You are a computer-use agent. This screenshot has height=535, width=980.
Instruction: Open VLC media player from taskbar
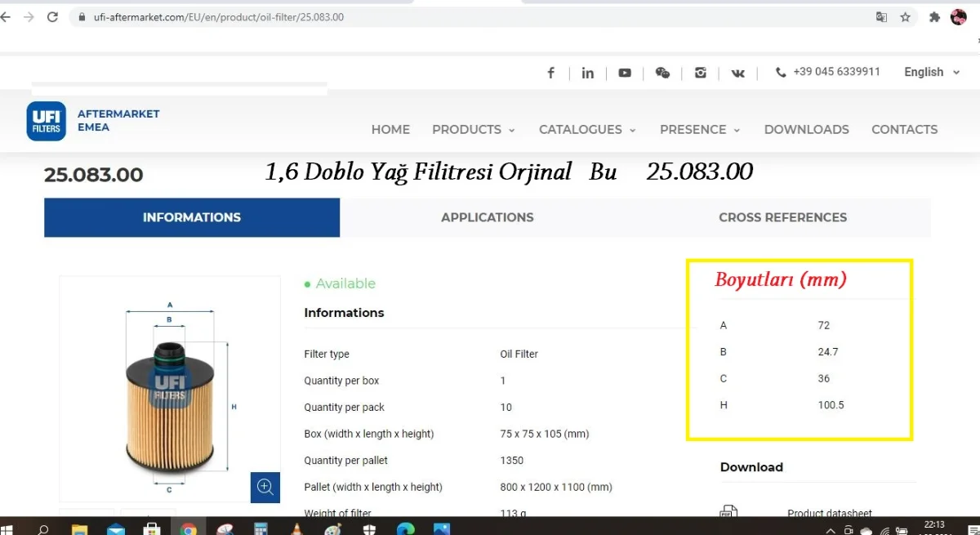(296, 529)
